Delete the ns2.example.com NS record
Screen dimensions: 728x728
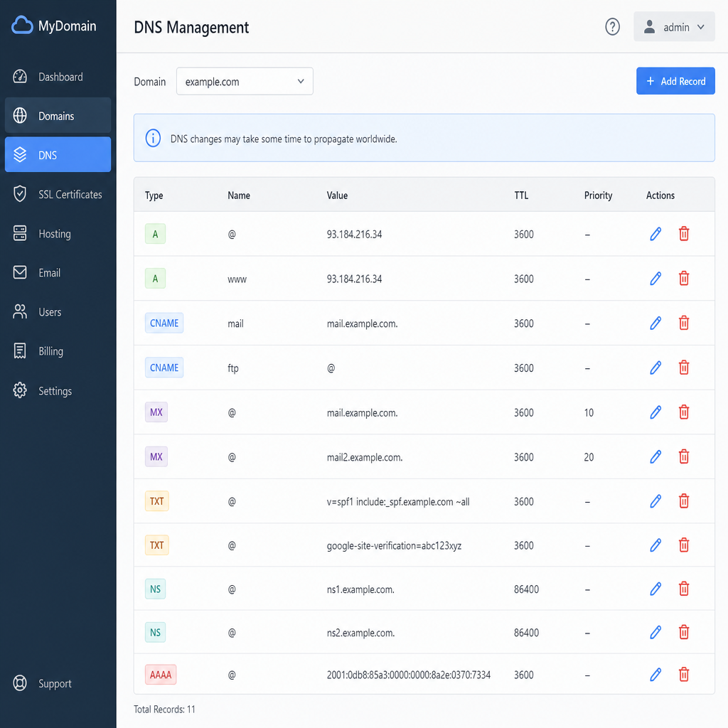[683, 632]
